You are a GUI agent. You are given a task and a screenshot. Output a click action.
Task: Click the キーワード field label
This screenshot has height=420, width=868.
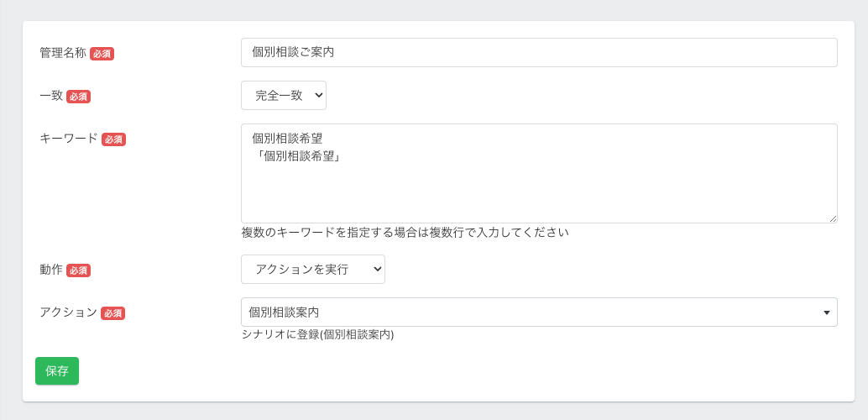69,139
